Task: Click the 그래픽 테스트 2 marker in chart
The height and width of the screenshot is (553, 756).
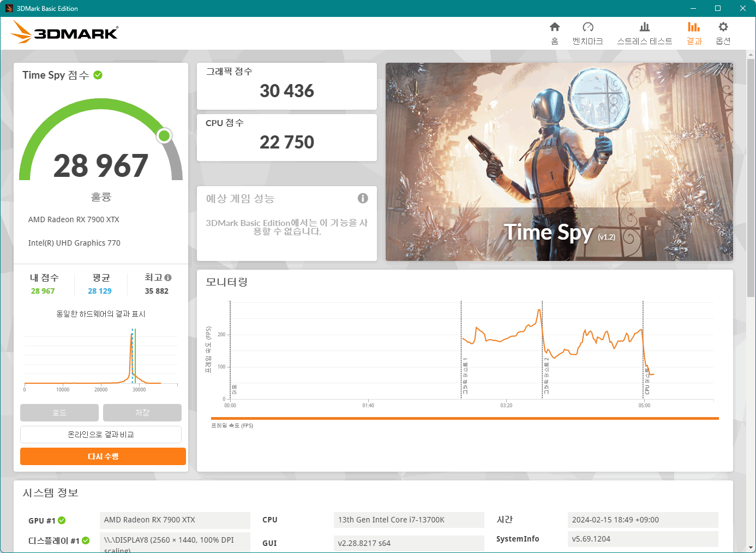Action: pos(546,376)
